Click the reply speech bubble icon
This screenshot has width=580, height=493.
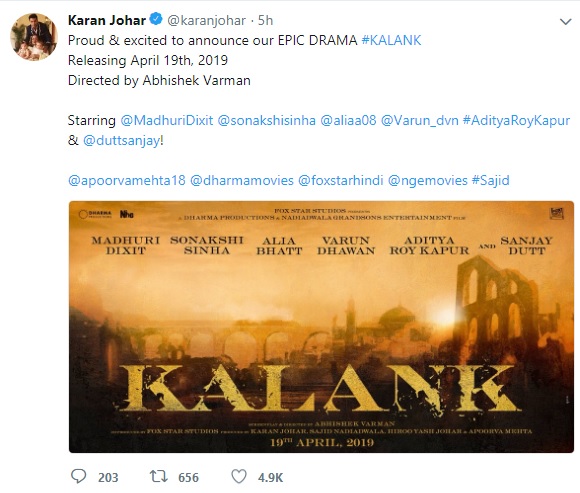tap(78, 477)
